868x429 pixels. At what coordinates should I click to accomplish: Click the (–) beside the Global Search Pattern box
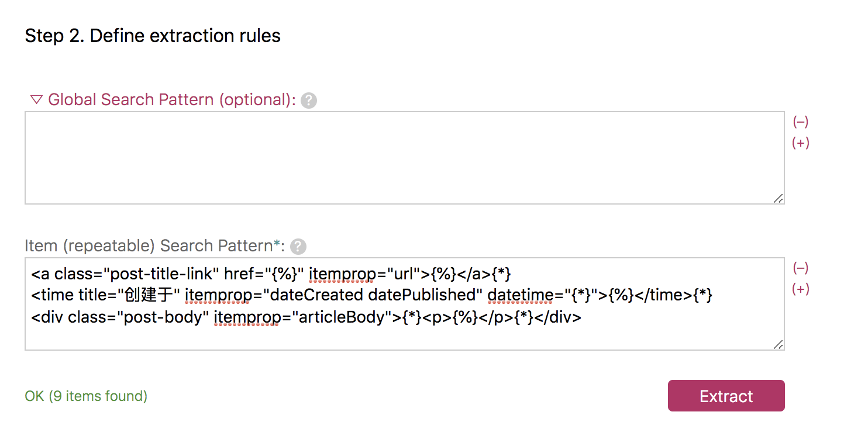click(x=800, y=122)
